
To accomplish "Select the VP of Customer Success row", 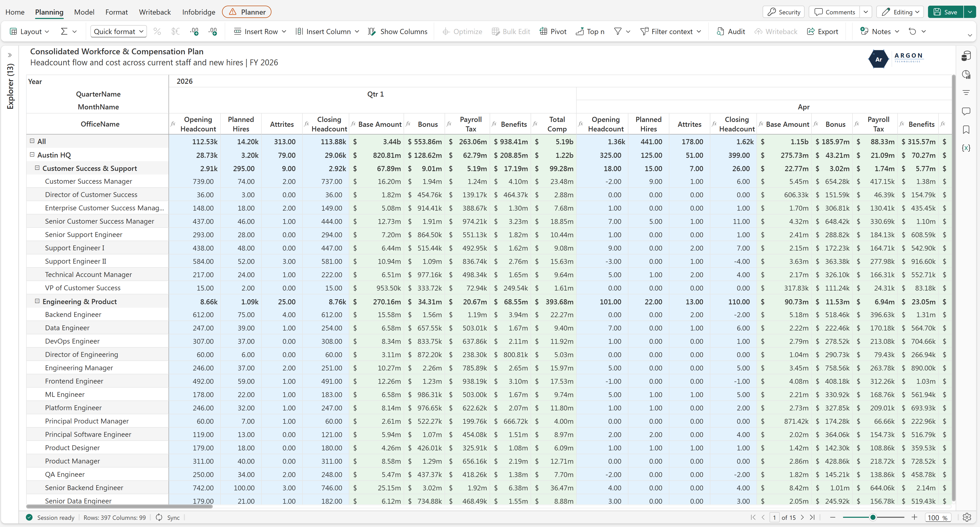I will point(82,288).
